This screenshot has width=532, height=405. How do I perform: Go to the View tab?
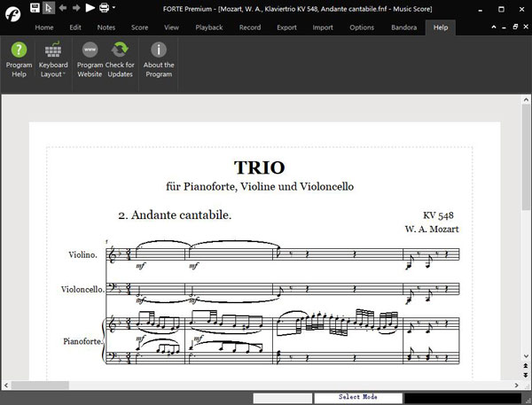point(171,27)
